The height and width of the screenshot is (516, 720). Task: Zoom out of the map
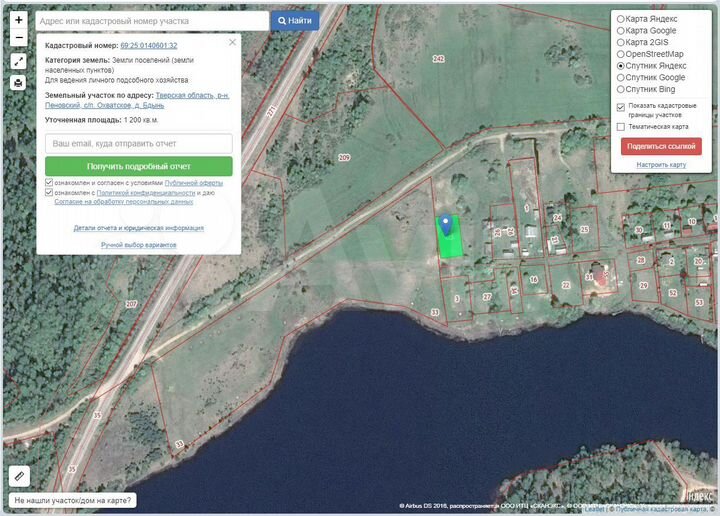(x=18, y=38)
